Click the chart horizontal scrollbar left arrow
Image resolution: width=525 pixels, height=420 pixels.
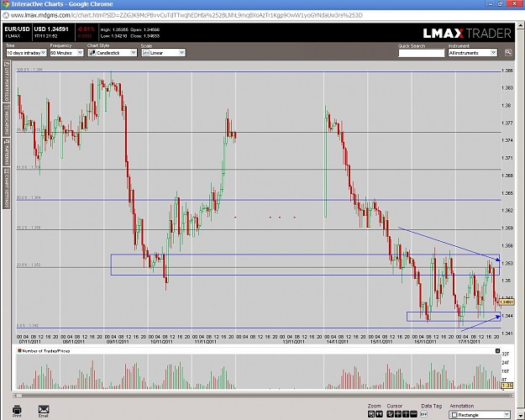15,396
